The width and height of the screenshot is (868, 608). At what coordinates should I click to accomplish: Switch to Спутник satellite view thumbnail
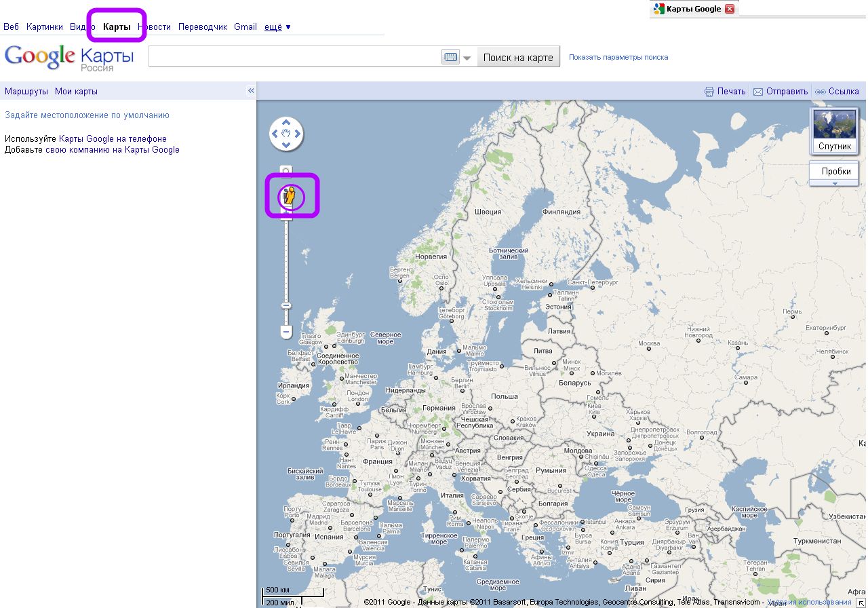[835, 131]
